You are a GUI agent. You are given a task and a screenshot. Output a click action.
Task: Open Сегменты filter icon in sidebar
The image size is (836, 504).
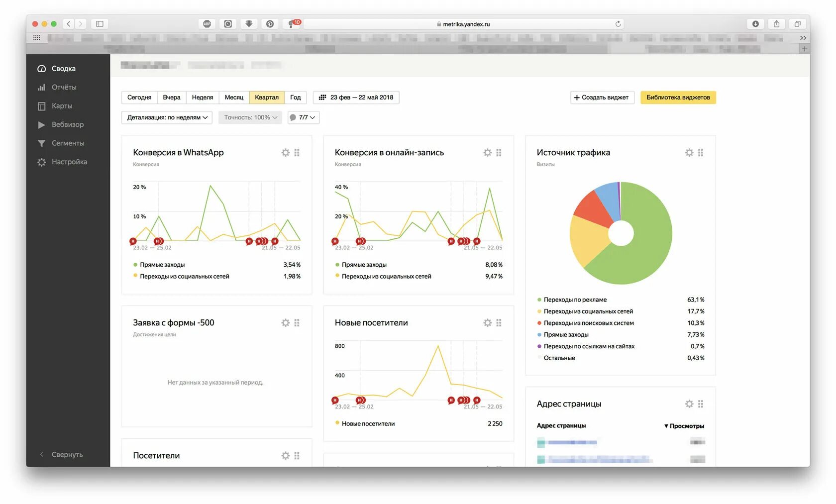click(x=42, y=143)
